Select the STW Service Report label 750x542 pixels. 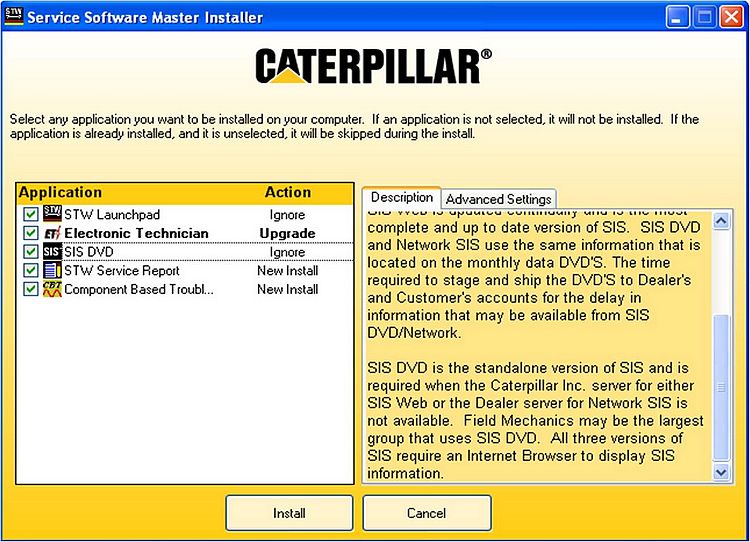[x=122, y=271]
